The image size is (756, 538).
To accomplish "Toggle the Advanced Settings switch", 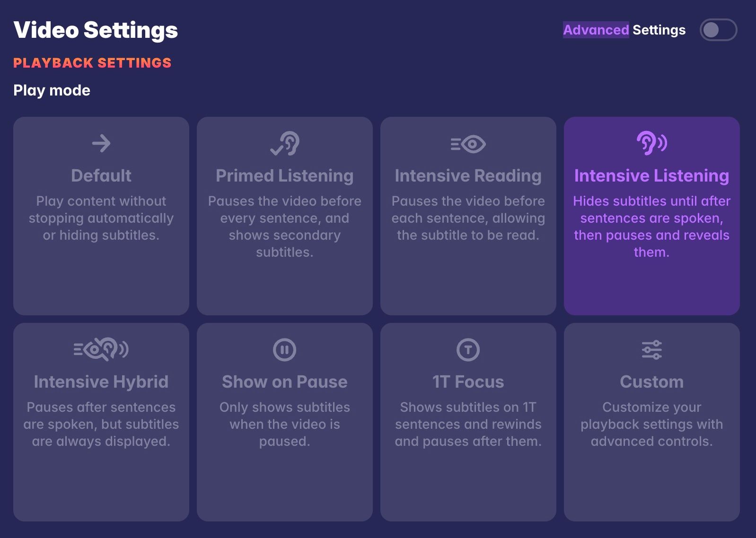I will tap(718, 29).
